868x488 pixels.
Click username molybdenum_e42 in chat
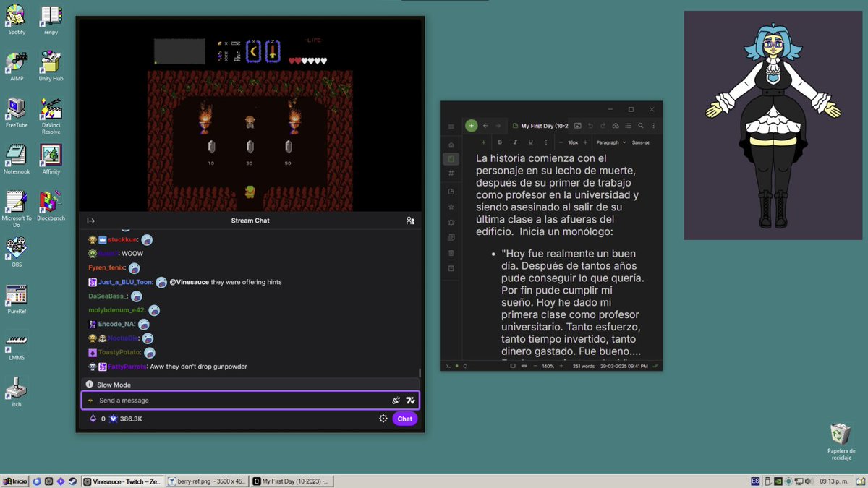click(x=116, y=310)
